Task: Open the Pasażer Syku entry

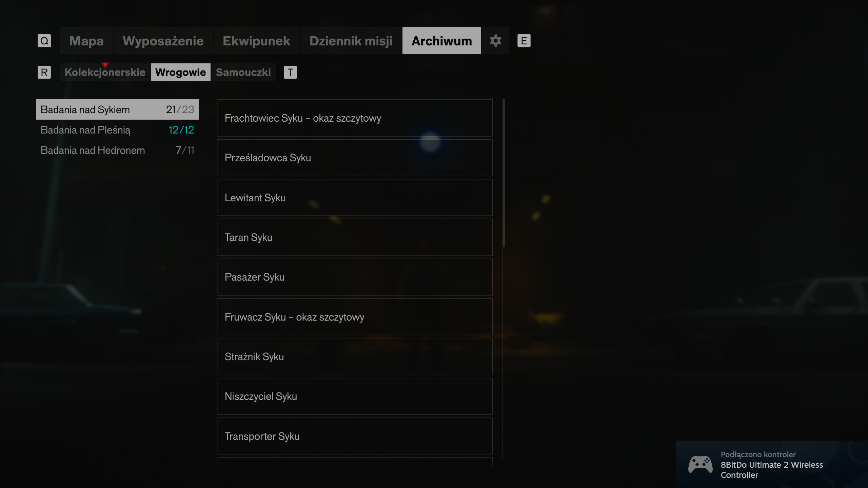Action: pyautogui.click(x=355, y=277)
